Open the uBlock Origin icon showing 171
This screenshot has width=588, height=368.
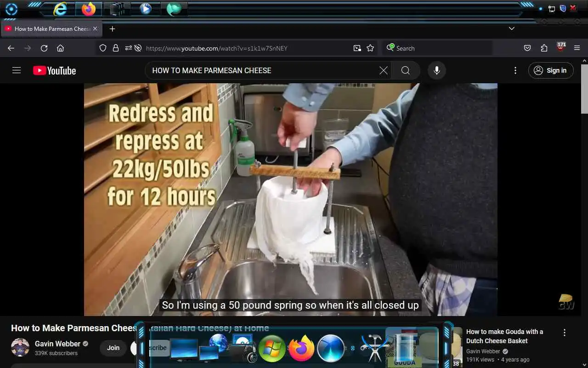pos(561,47)
